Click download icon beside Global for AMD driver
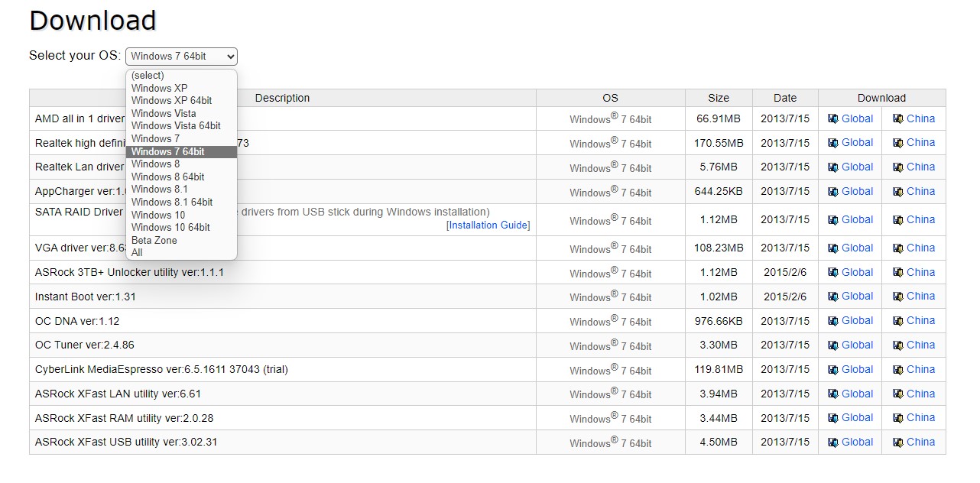 coord(833,119)
